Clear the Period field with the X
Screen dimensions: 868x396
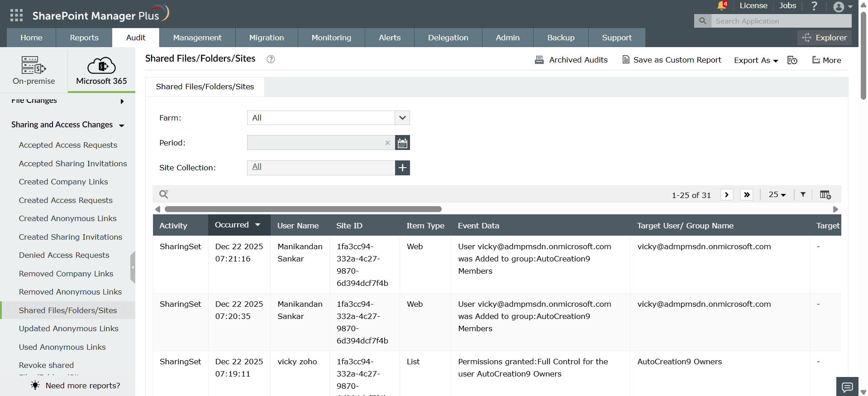(387, 143)
